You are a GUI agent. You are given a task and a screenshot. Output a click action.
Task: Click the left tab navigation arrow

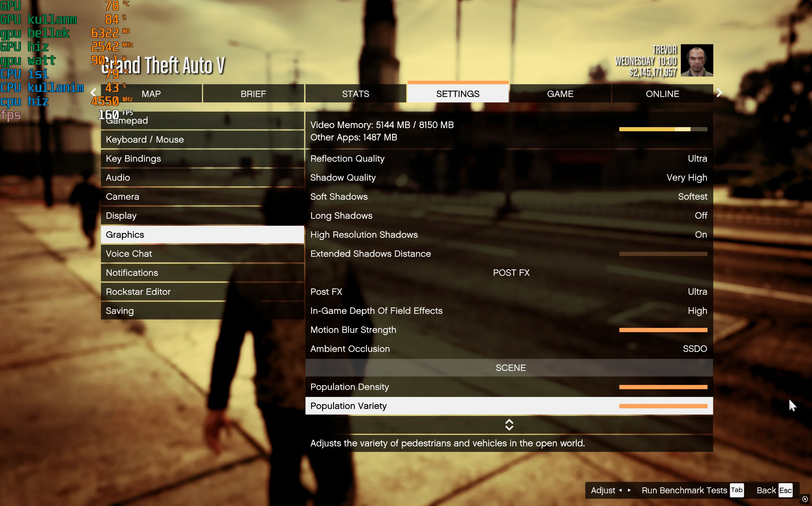(x=93, y=92)
